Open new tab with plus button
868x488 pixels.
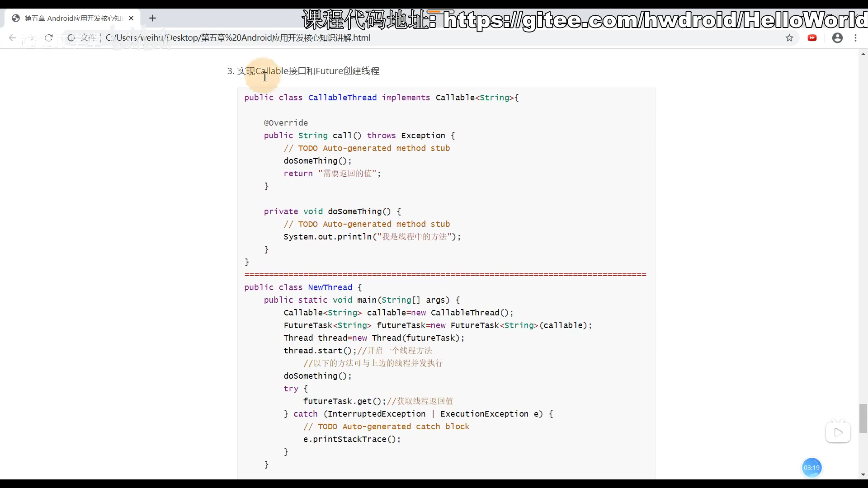pos(152,18)
